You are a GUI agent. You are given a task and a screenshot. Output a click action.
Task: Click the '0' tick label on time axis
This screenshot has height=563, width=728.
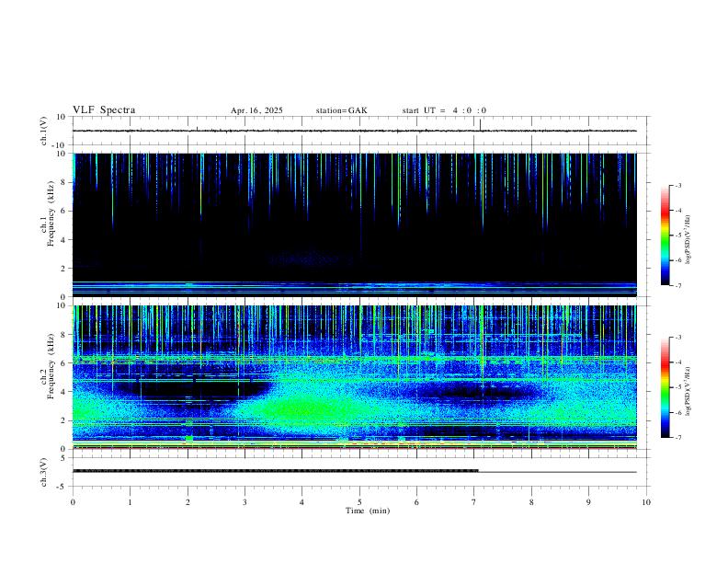(73, 502)
